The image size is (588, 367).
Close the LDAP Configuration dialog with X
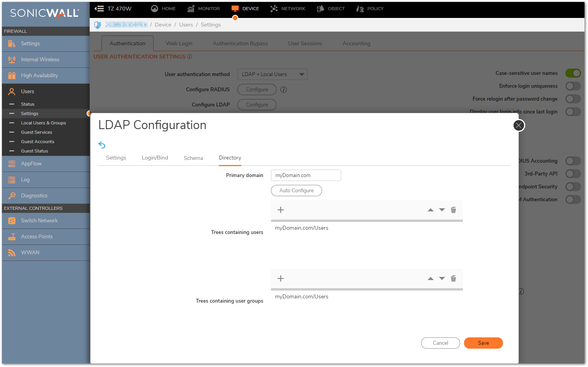(518, 125)
